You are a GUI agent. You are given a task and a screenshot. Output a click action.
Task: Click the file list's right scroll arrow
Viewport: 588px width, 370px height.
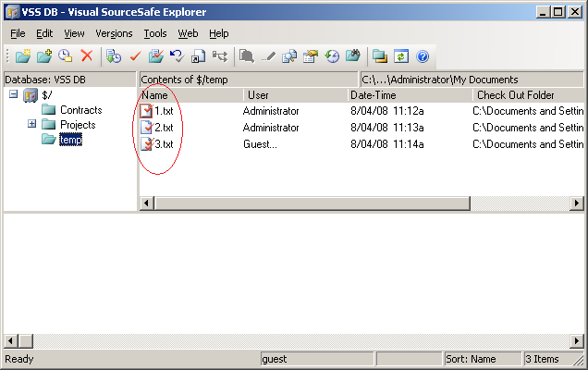(577, 203)
